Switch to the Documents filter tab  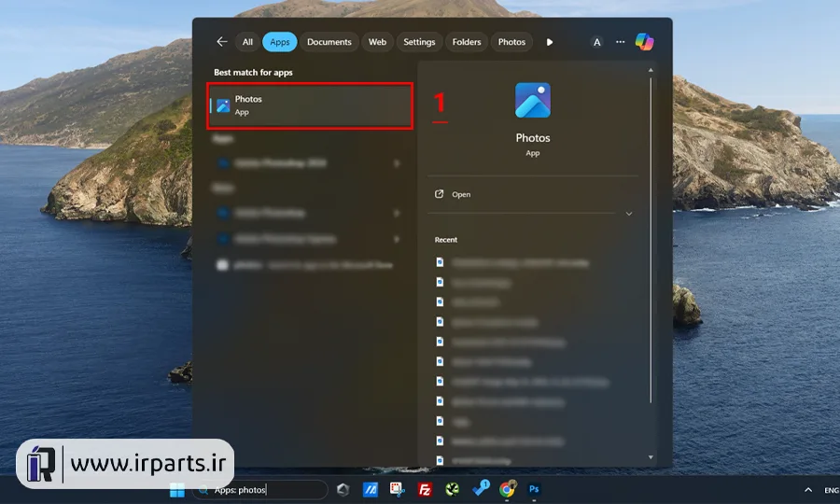[329, 42]
